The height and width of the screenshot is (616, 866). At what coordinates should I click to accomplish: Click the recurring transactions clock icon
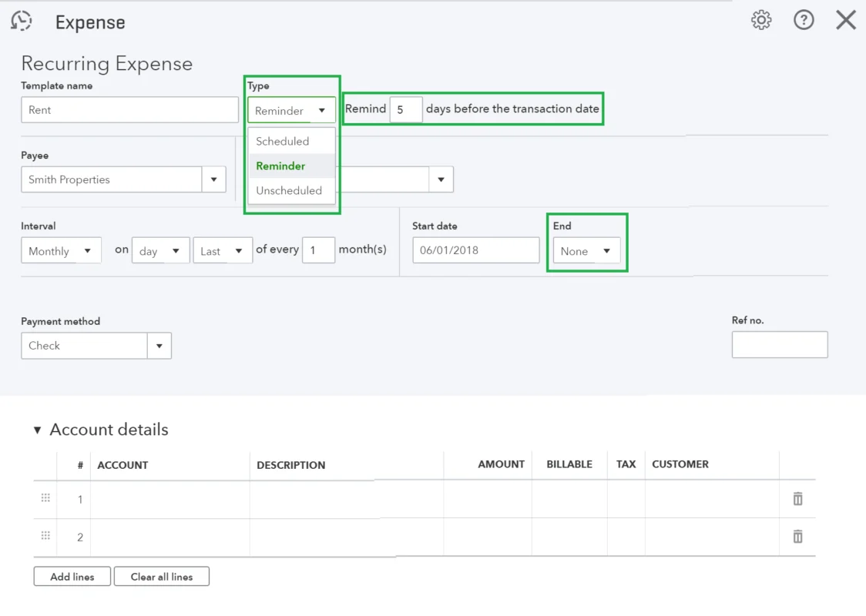[21, 20]
